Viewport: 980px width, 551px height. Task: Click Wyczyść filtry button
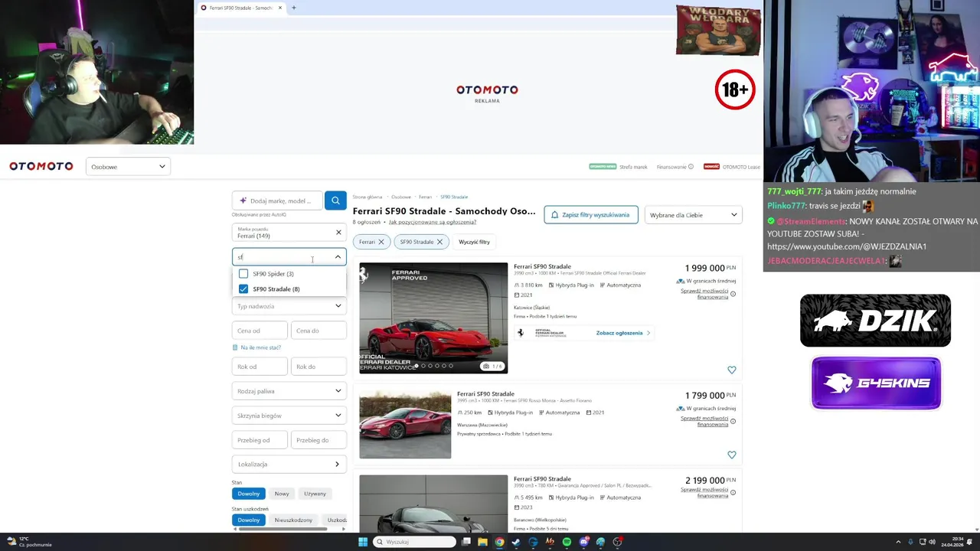474,242
